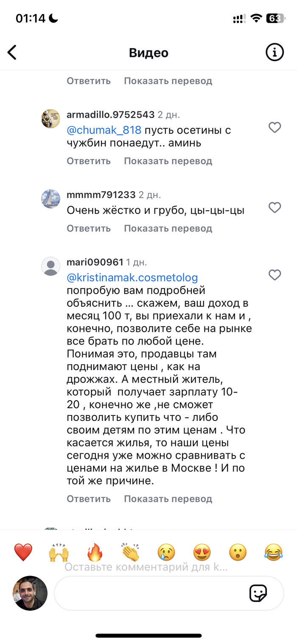Viewport: 297px width, 644px height.
Task: Tap the comment input field
Action: click(x=148, y=593)
